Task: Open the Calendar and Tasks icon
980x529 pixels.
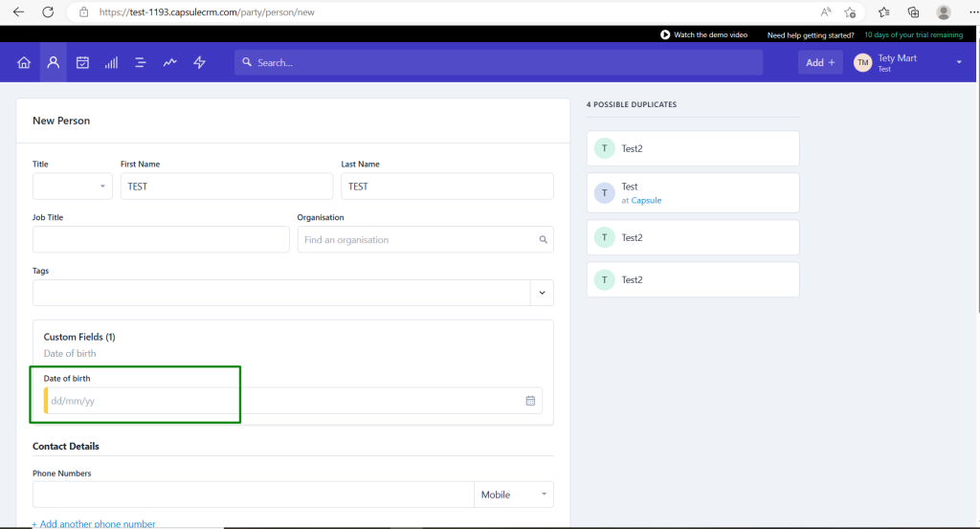Action: pos(82,62)
